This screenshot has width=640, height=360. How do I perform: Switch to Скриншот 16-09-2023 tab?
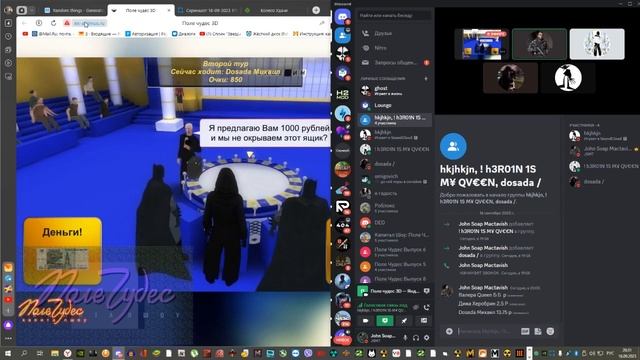208,10
